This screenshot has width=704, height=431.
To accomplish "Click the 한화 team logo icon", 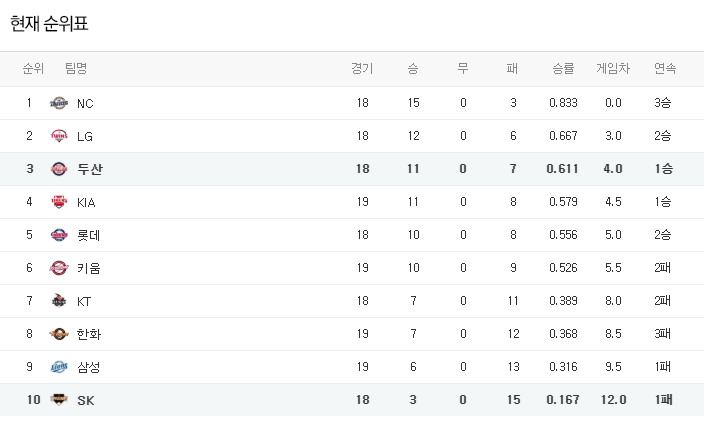I will (x=59, y=334).
